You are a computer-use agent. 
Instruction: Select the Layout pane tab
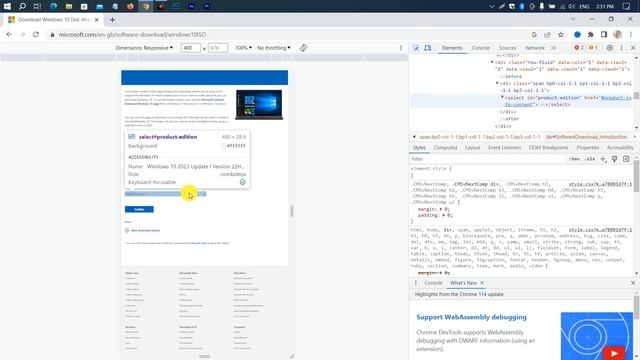click(x=472, y=147)
